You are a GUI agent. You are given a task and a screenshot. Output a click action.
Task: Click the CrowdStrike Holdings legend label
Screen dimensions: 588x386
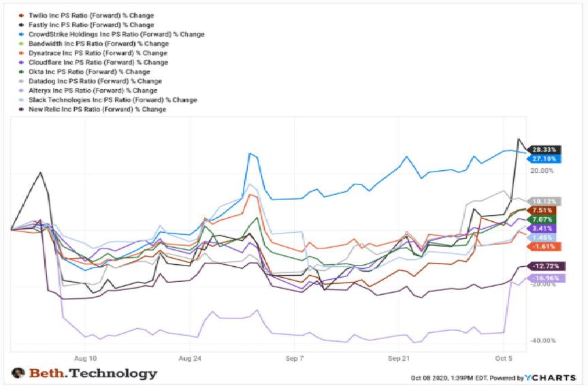tap(116, 35)
